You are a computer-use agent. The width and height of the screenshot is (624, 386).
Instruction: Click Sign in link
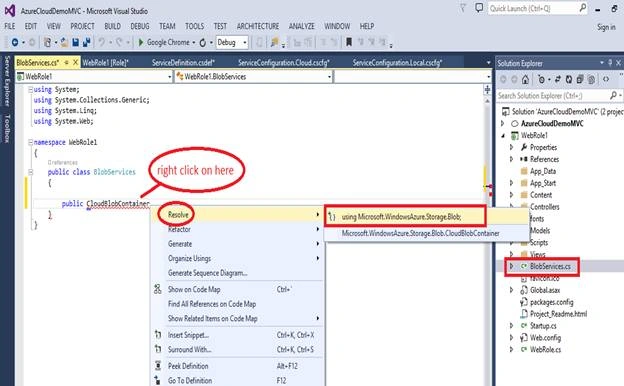(606, 27)
